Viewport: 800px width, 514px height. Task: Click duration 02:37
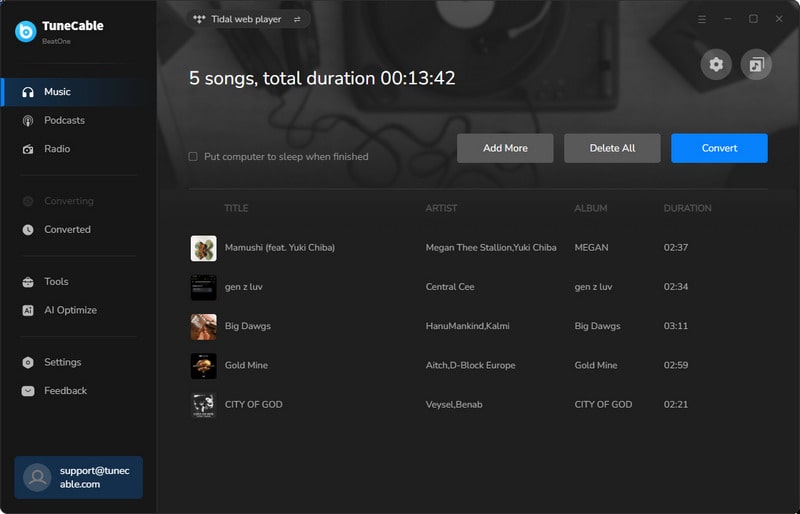676,248
